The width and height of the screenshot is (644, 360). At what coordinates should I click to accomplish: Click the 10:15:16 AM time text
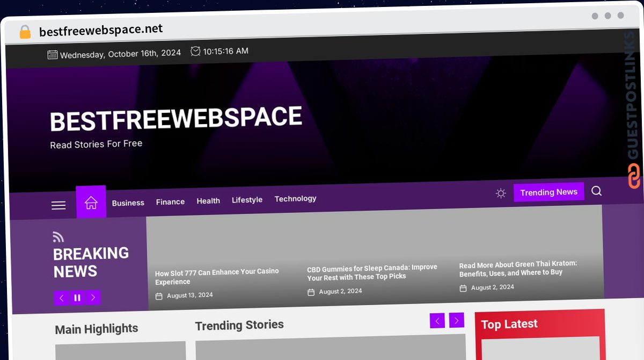(225, 51)
